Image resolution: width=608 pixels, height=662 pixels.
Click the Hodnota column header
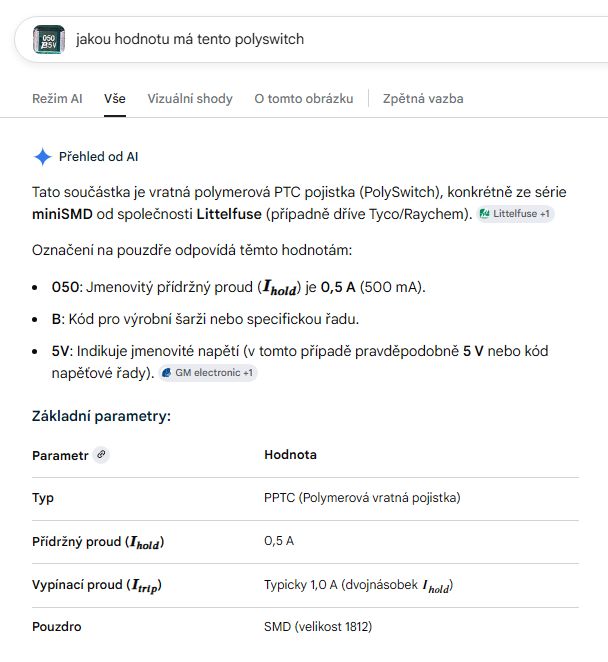click(x=290, y=455)
